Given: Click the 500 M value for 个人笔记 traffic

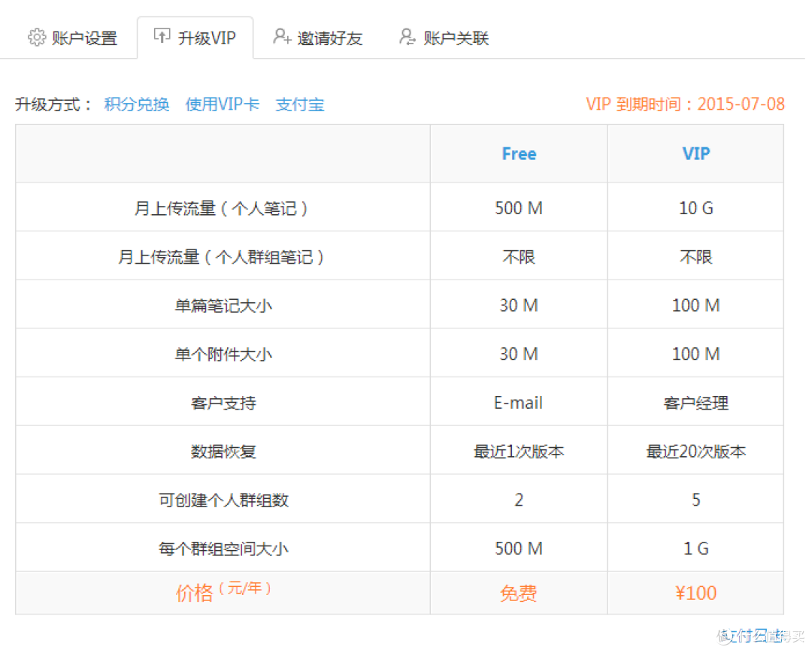Looking at the screenshot, I should tap(519, 208).
